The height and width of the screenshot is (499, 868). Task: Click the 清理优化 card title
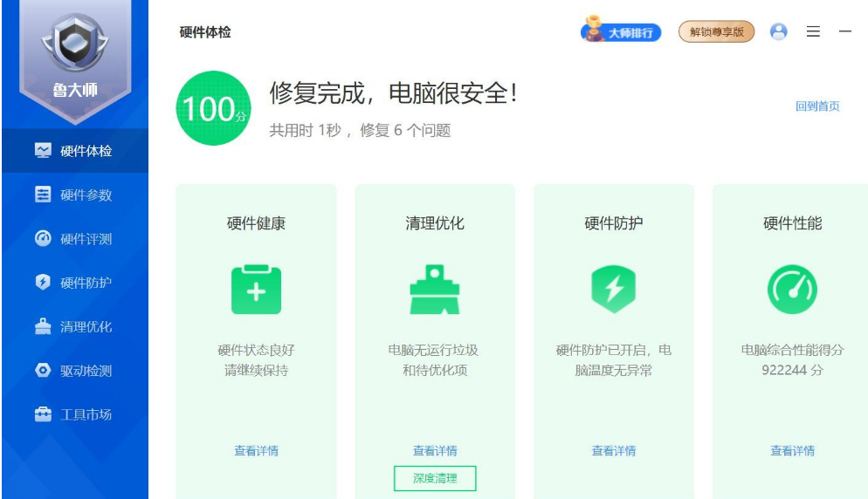tap(435, 223)
